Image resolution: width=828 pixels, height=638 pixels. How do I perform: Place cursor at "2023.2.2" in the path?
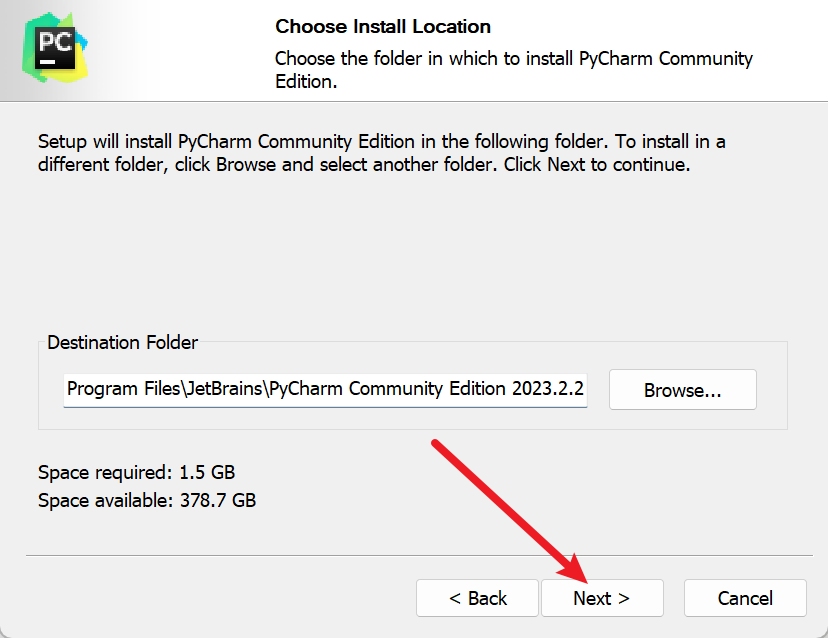pyautogui.click(x=546, y=389)
